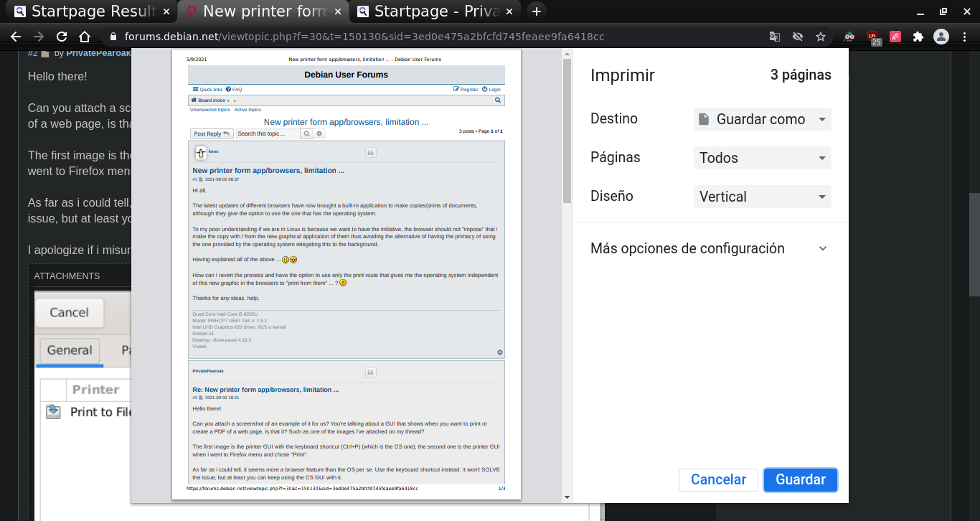
Task: Open the goggles-face extension icon
Action: coord(849,37)
